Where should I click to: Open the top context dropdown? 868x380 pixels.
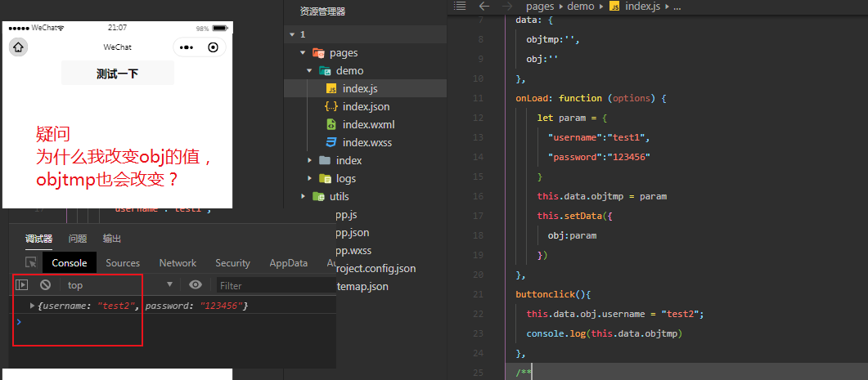119,285
